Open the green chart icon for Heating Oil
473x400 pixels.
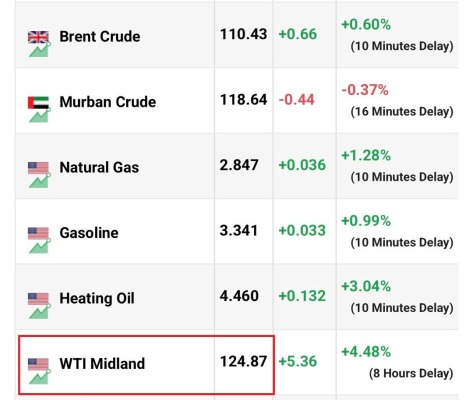[x=40, y=311]
